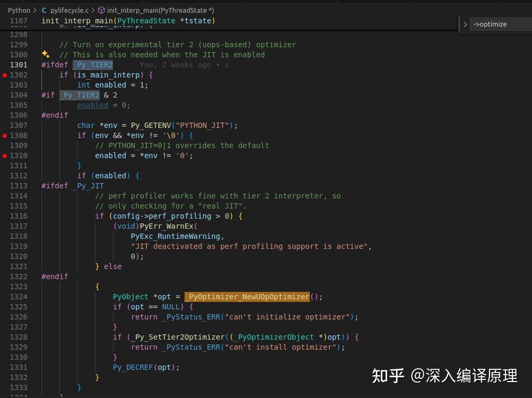Click line number 1320

(19, 256)
